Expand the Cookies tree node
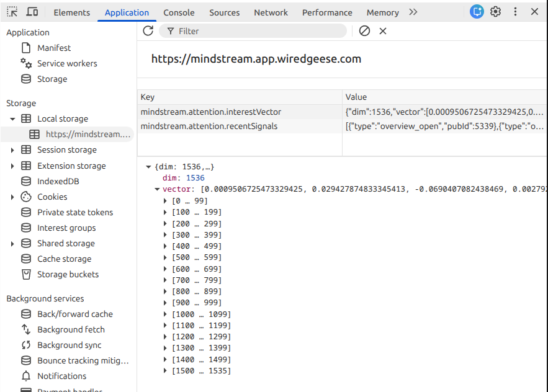 pos(12,197)
